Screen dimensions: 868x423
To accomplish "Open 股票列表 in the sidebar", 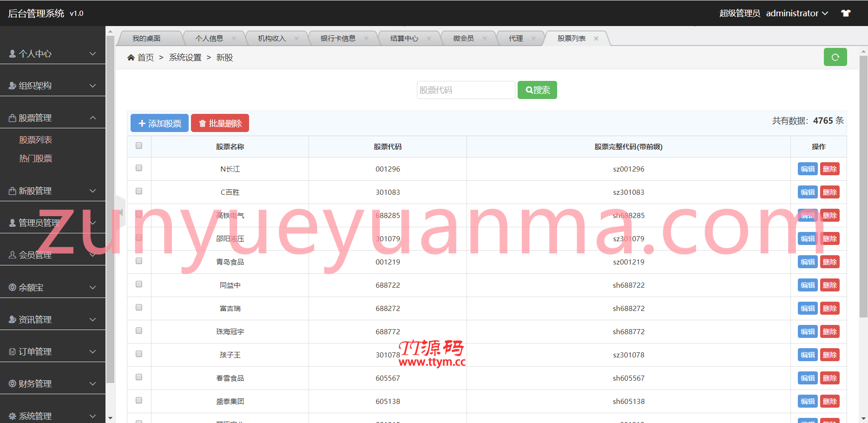I will coord(36,140).
